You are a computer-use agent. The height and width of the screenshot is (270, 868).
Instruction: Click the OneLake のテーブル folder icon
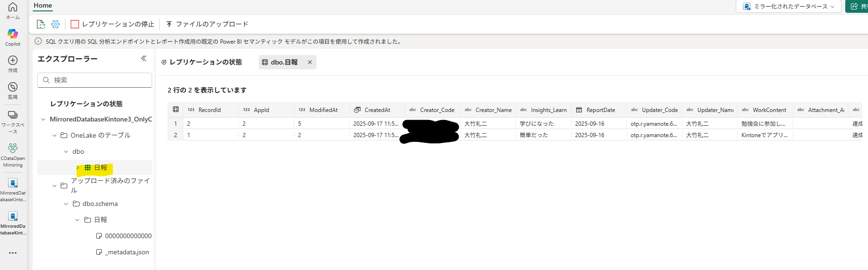tap(64, 136)
